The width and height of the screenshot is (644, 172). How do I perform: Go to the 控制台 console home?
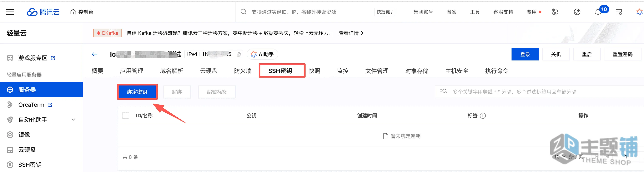[x=82, y=12]
